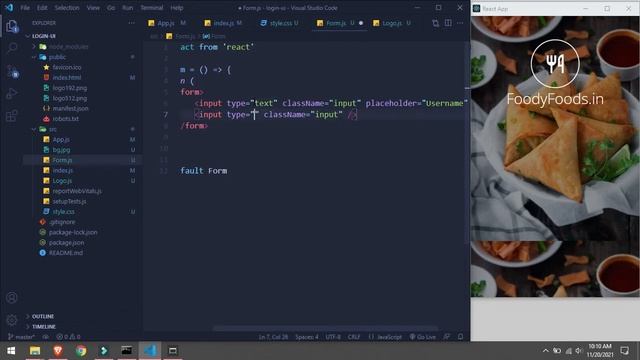Click Visual Studio Code taskbar icon
This screenshot has width=640, height=360.
click(150, 351)
